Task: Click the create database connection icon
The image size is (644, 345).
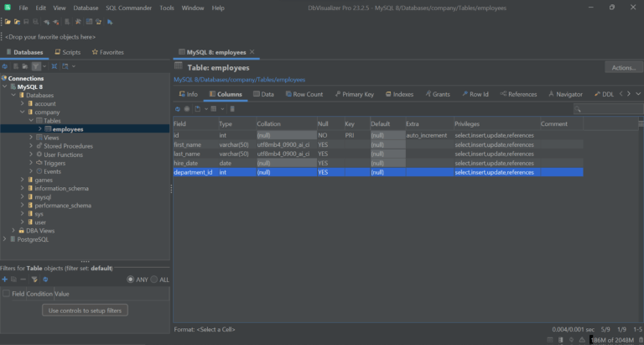Action: click(47, 22)
